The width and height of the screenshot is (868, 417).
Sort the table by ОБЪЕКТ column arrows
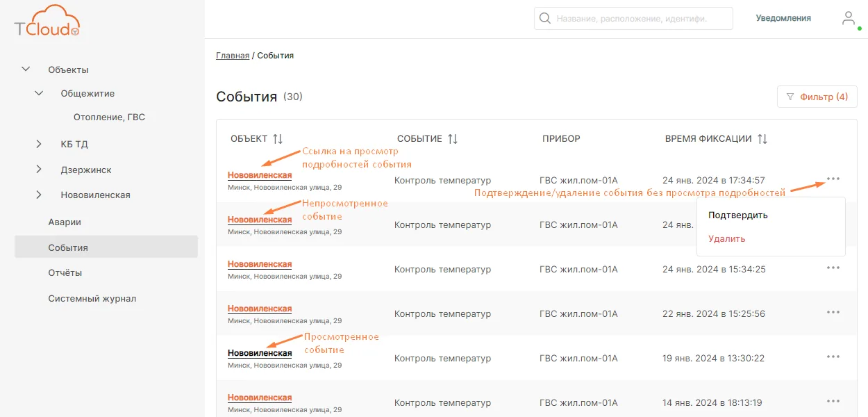click(278, 139)
